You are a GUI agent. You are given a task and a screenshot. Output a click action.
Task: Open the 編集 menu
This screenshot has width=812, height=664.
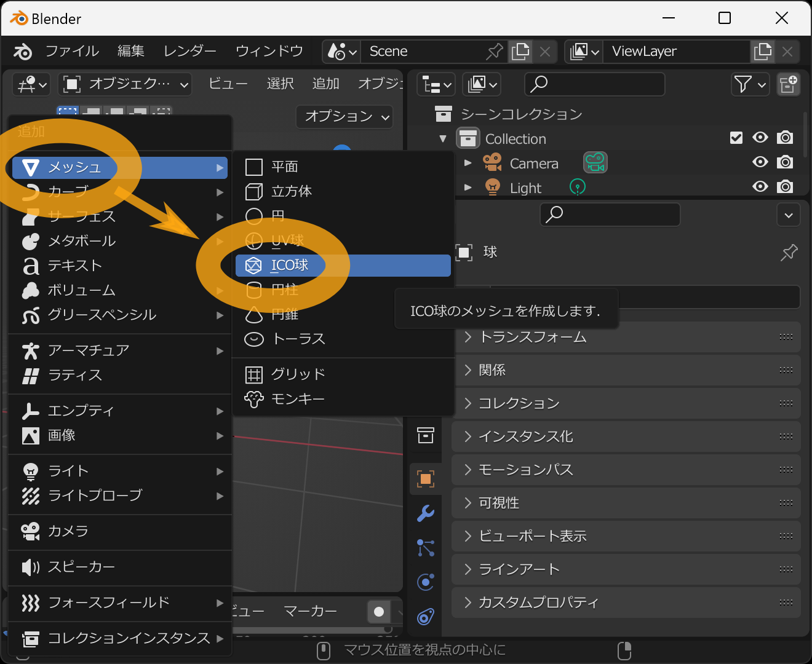pos(130,51)
